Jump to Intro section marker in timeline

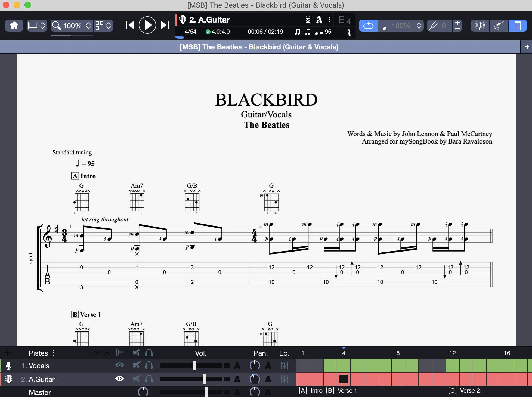(x=311, y=391)
